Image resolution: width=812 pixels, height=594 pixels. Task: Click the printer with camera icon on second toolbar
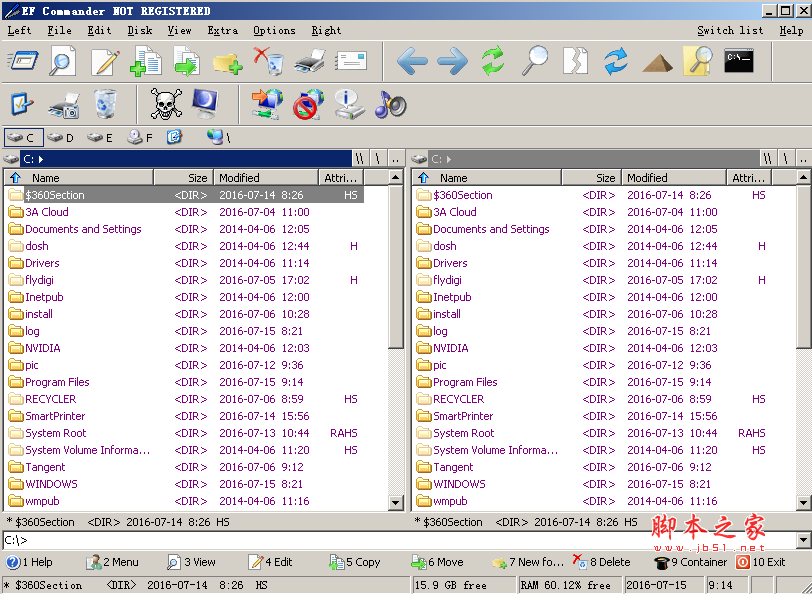pyautogui.click(x=64, y=105)
